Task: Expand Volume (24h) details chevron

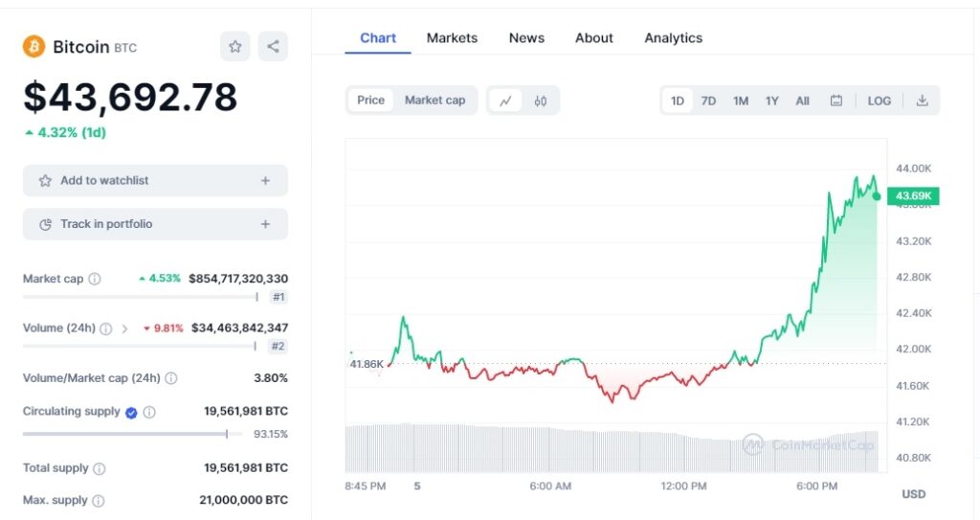Action: point(124,328)
